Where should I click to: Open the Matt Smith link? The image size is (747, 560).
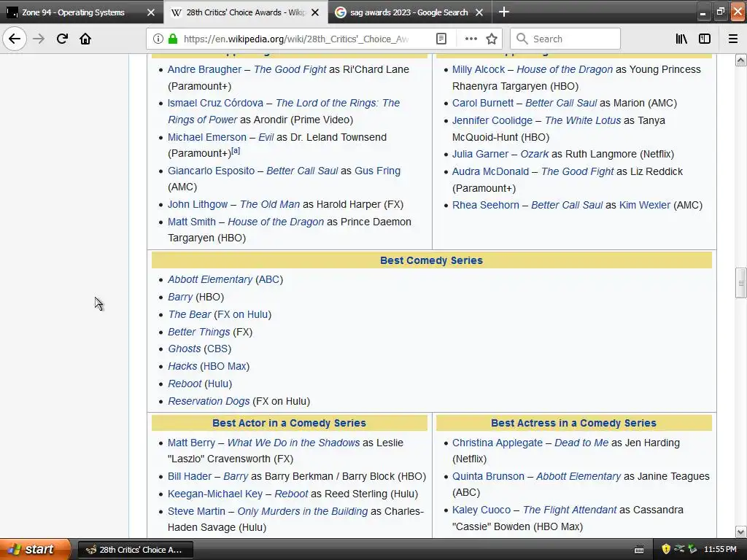pyautogui.click(x=192, y=222)
